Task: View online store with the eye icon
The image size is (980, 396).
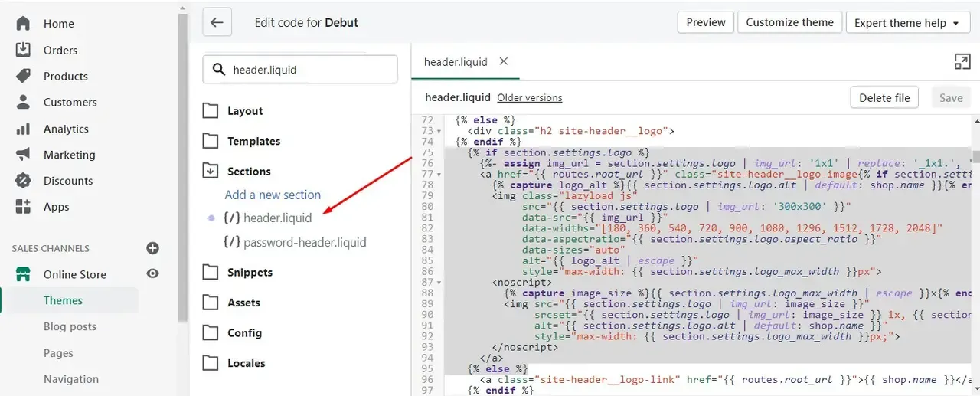Action: point(153,273)
